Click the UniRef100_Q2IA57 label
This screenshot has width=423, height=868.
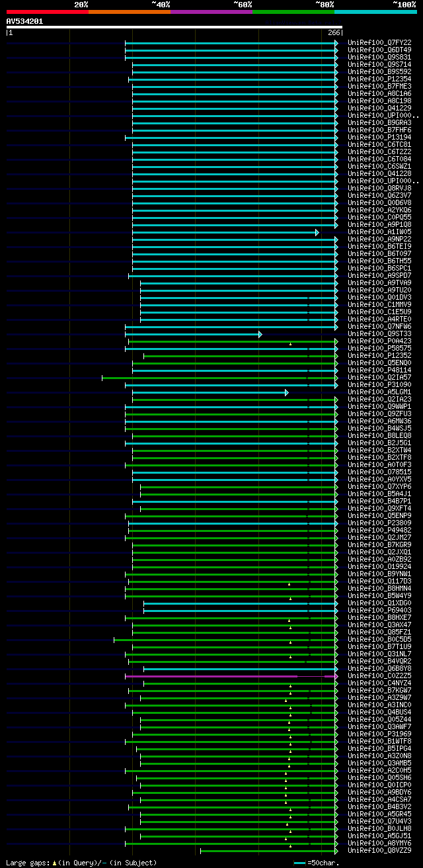[380, 377]
